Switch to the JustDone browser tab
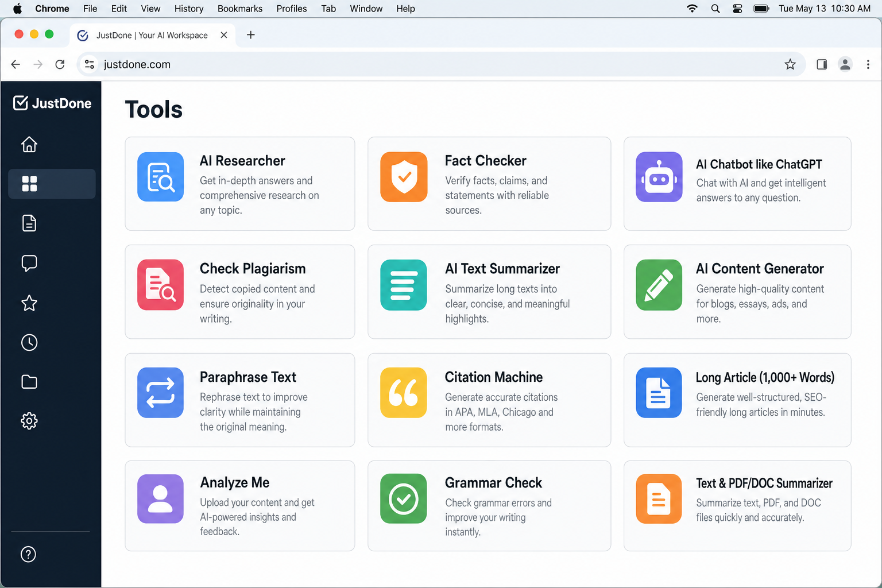The width and height of the screenshot is (882, 588). [x=152, y=35]
